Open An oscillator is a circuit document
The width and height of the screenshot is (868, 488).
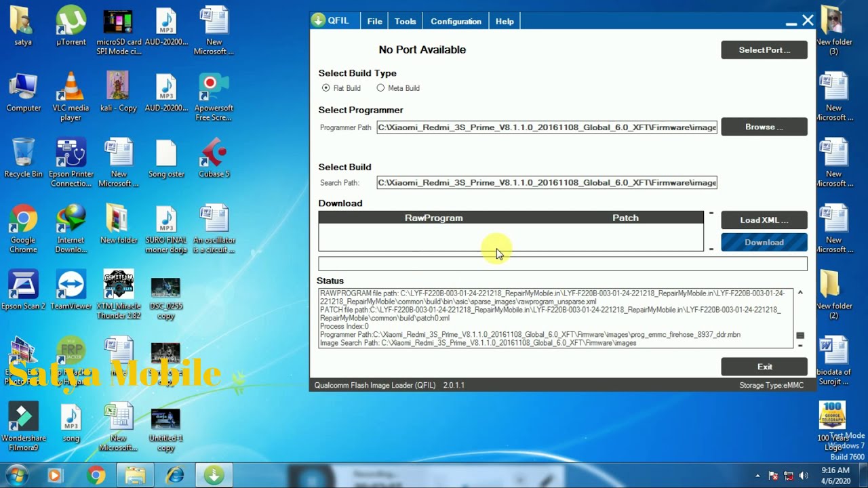214,229
